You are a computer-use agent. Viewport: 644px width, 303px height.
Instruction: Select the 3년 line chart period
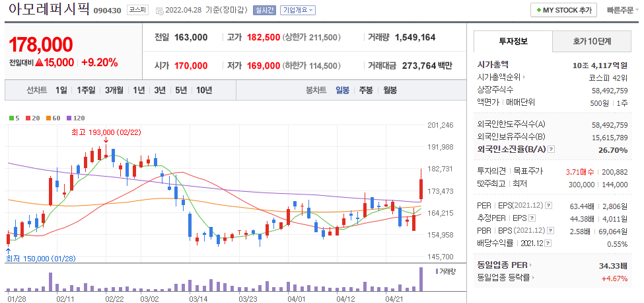(x=160, y=90)
